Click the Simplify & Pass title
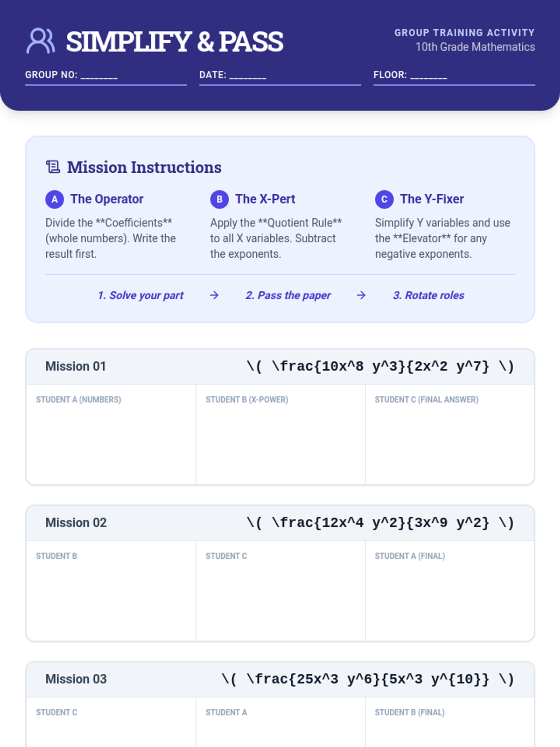 click(x=175, y=42)
